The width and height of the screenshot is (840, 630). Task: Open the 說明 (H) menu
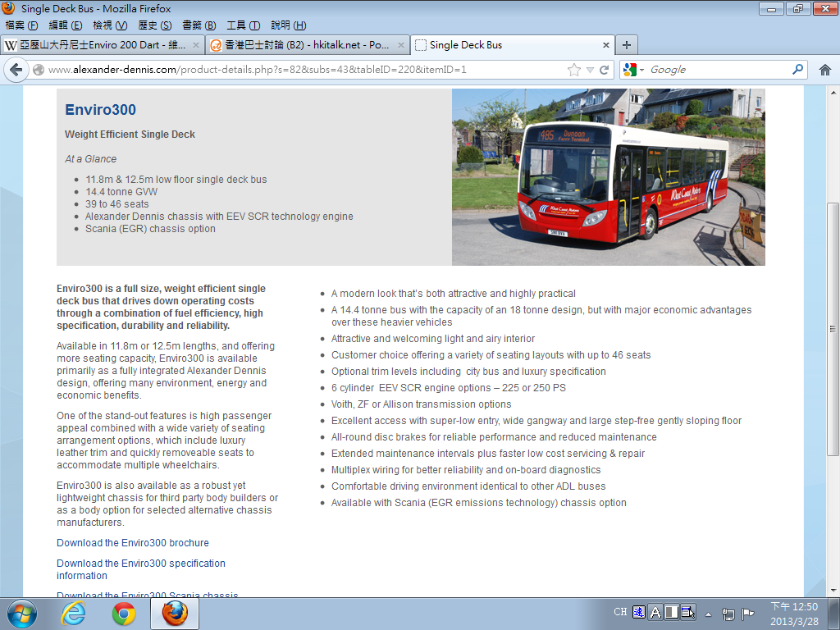click(x=288, y=25)
